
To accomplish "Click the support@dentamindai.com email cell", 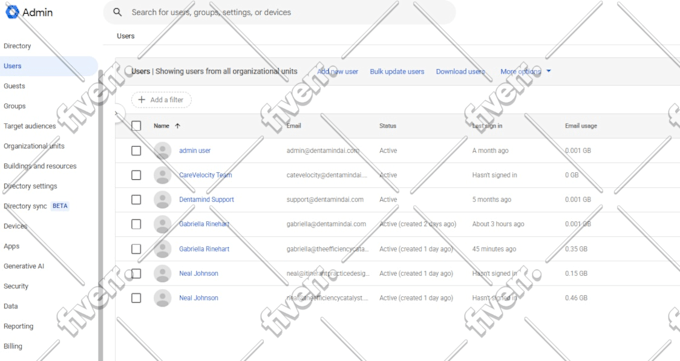I will point(325,200).
